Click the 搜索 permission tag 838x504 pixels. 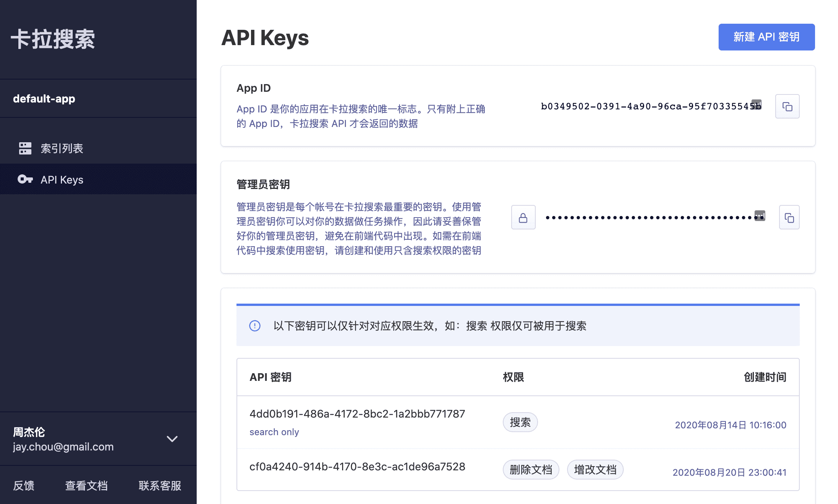click(x=520, y=422)
